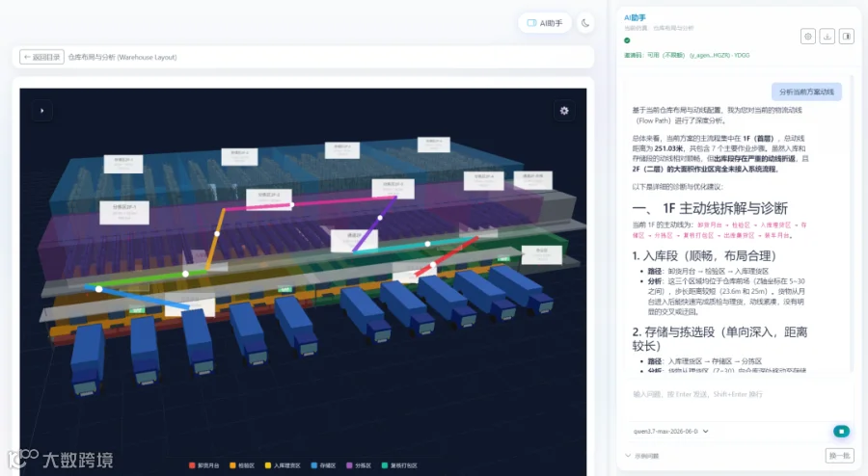Select red 卸货月台 legend swatch

click(192, 465)
